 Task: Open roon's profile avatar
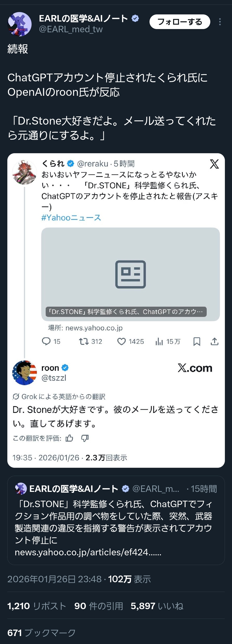[24, 373]
